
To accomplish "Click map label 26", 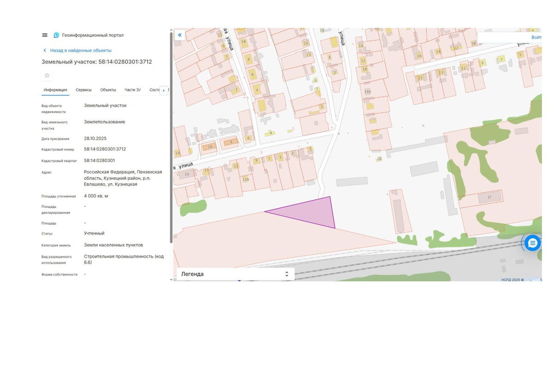I will tap(379, 159).
